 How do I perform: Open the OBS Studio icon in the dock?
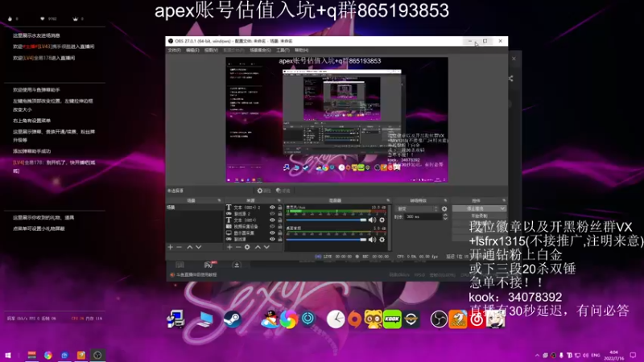click(x=439, y=319)
